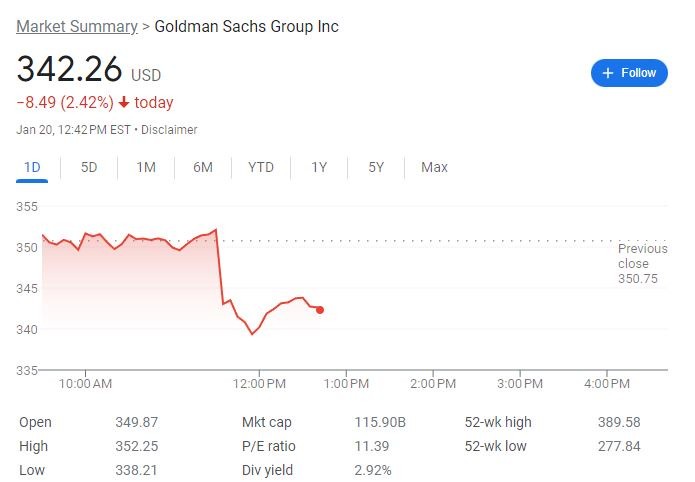
Task: Switch to the 1M range tab
Action: (x=146, y=167)
